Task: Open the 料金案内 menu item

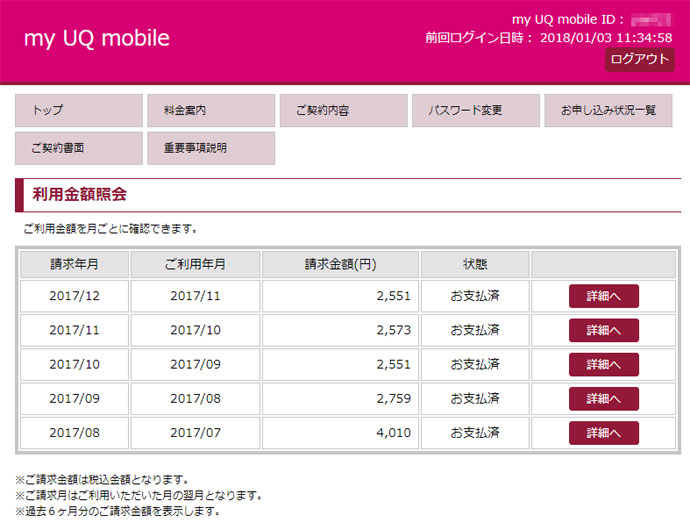Action: [x=211, y=110]
